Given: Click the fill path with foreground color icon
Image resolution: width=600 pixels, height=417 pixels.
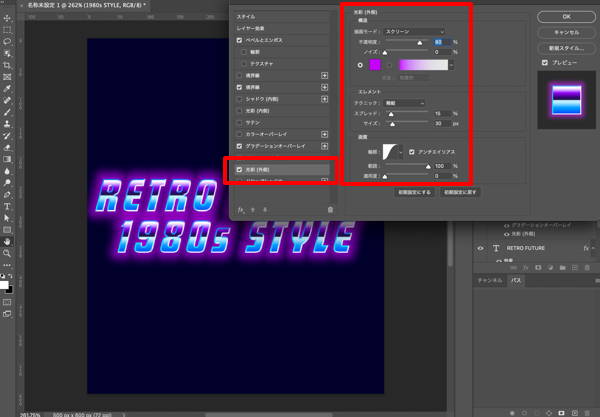Looking at the screenshot, I should coord(512,413).
